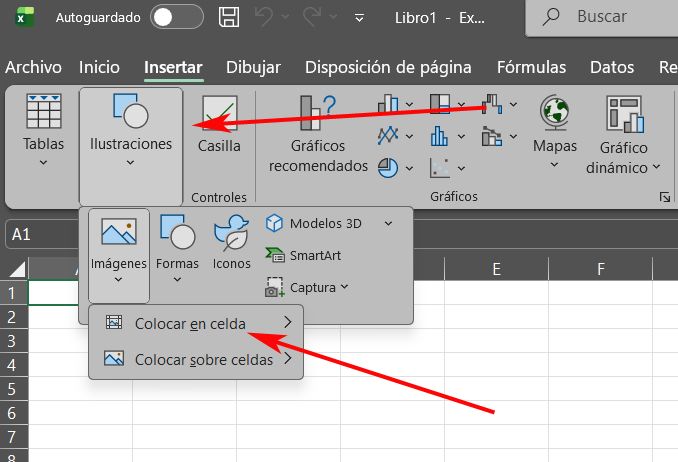Click the Controles group label
The width and height of the screenshot is (678, 462).
tap(219, 197)
